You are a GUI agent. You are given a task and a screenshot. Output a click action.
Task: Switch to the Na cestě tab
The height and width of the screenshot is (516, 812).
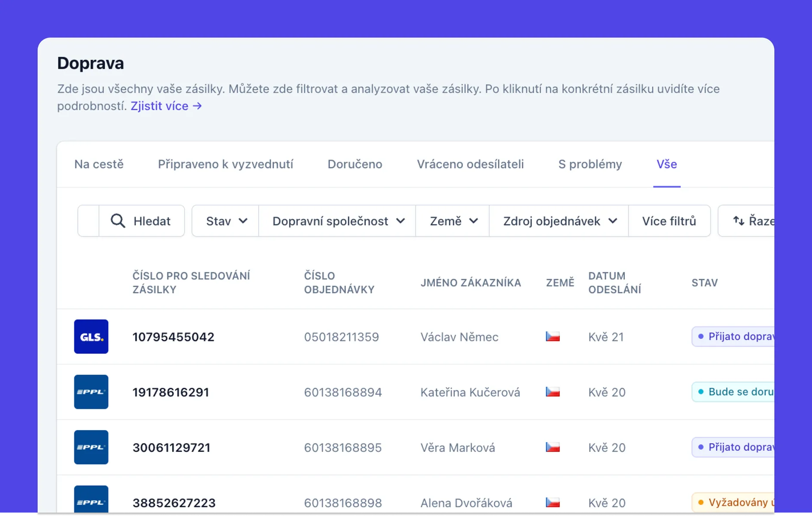pos(99,164)
